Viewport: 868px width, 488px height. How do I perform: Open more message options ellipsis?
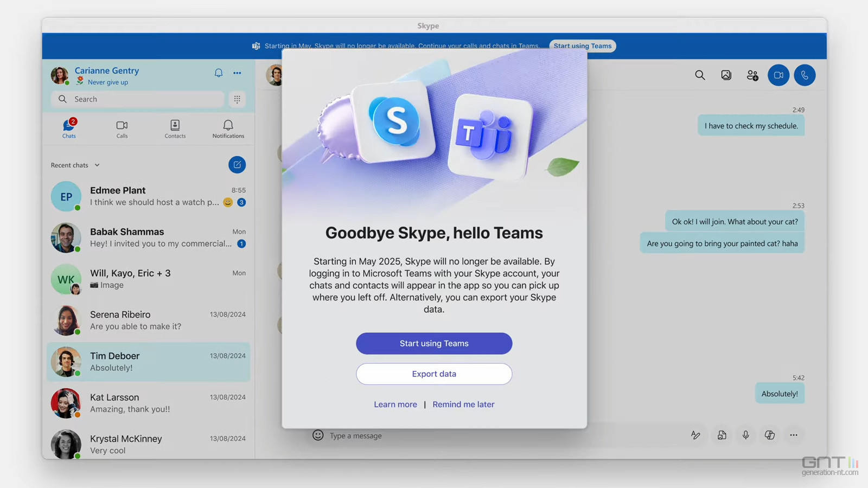point(794,435)
